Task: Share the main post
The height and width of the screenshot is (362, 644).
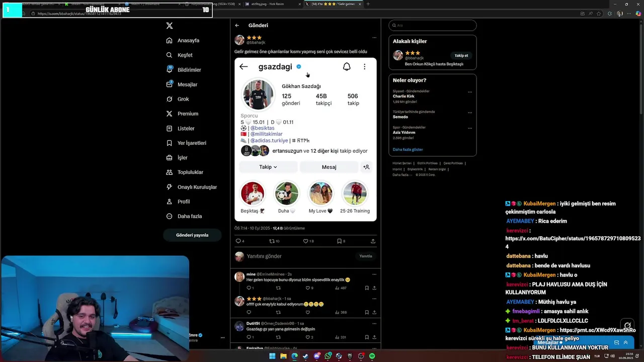Action: [x=373, y=241]
